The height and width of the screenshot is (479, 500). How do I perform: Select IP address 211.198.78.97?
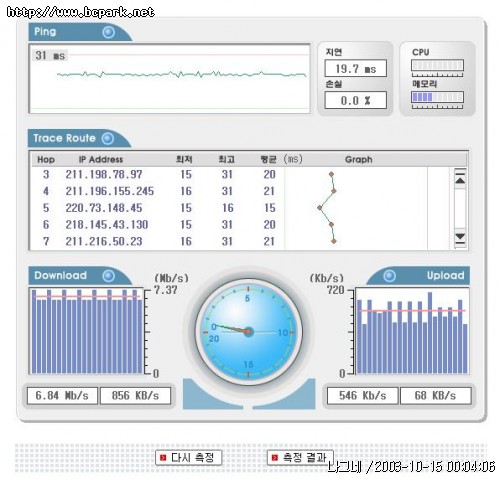tap(104, 174)
